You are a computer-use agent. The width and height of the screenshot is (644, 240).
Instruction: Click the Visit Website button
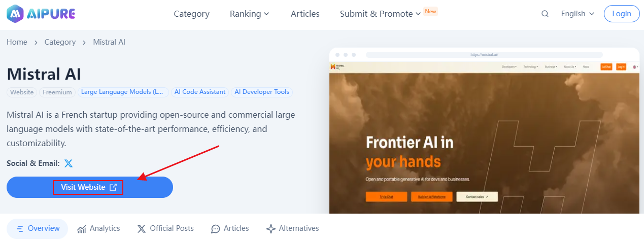(90, 187)
